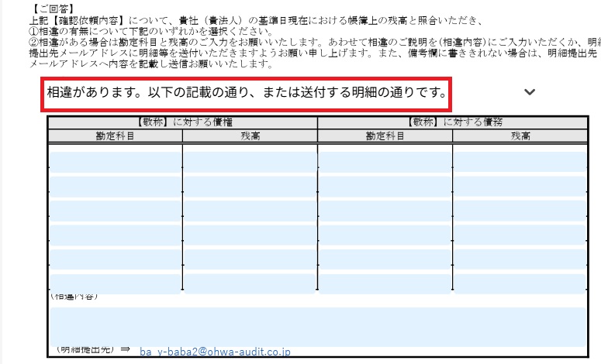601x364 pixels.
Task: Open the ohwa-audit.co.jp email address link
Action: [x=216, y=352]
